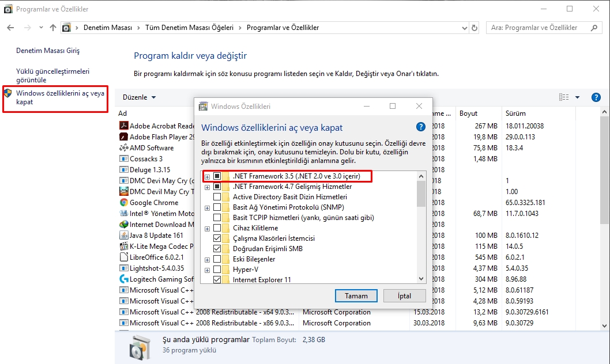
Task: Sort by the Ad column header
Action: click(x=123, y=113)
